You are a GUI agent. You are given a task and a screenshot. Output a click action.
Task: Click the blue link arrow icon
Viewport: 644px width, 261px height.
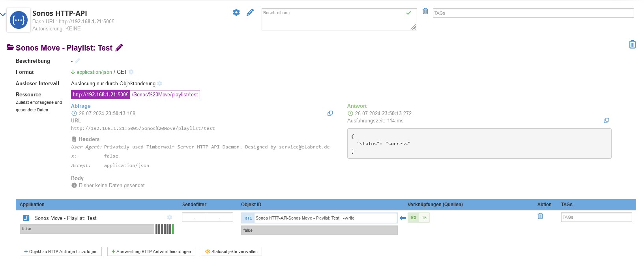[403, 218]
